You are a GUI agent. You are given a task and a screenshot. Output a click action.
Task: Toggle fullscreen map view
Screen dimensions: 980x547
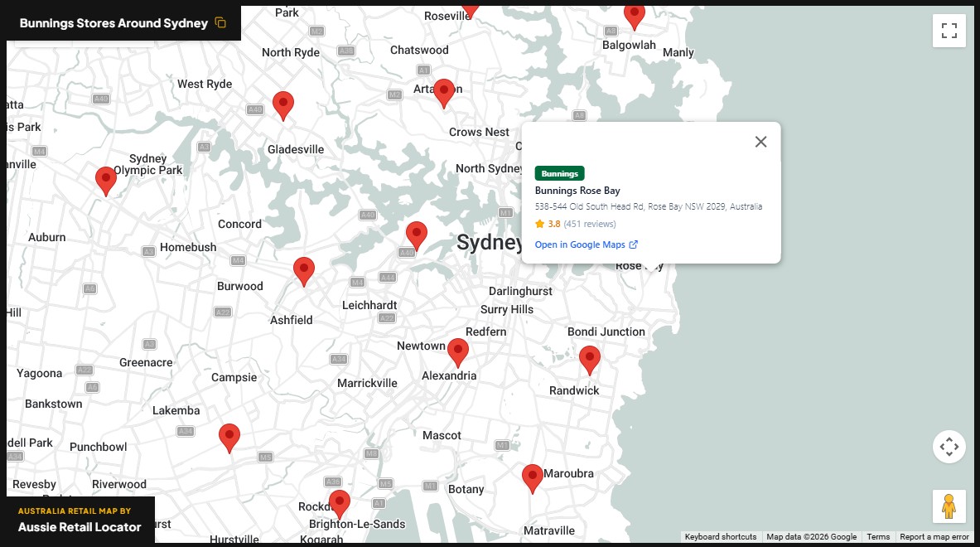(x=949, y=31)
